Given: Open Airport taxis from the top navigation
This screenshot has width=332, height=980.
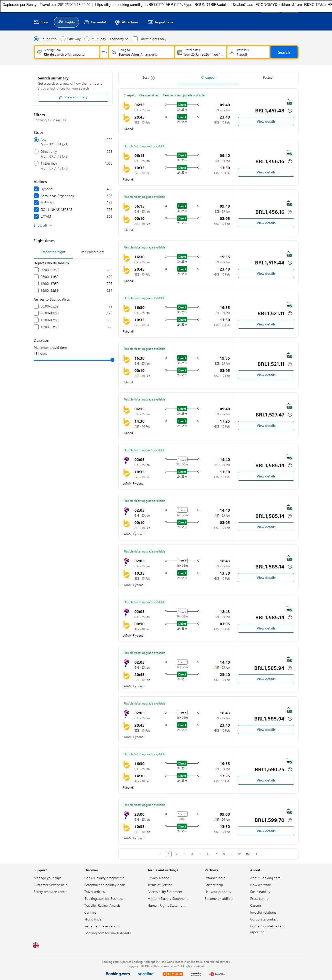Looking at the screenshot, I should pos(160,22).
